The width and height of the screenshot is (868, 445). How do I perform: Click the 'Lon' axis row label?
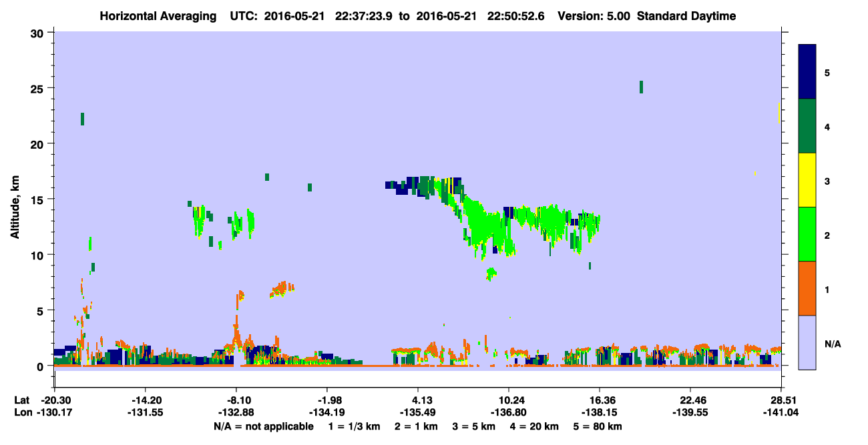(x=22, y=412)
